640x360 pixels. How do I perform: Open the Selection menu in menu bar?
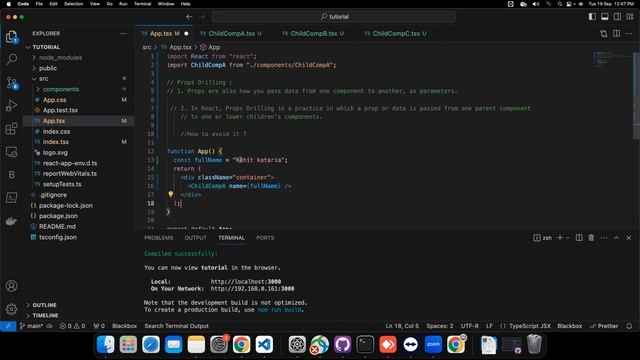pos(73,4)
